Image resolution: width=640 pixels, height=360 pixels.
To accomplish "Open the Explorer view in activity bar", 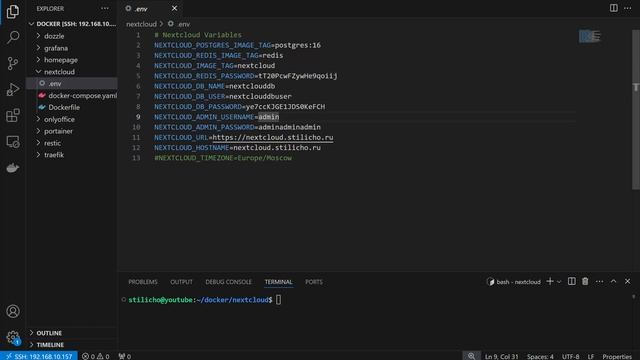I will 13,12.
